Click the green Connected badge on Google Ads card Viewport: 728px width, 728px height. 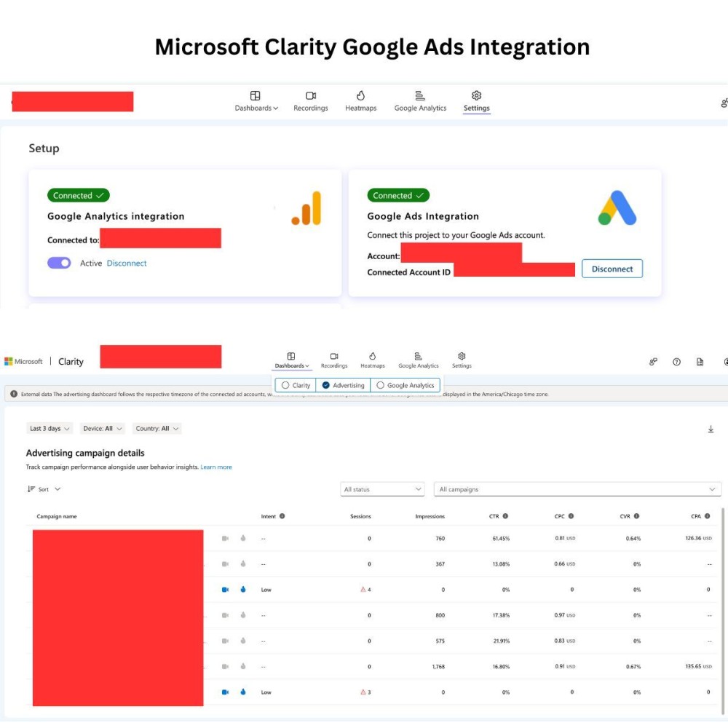[x=398, y=195]
